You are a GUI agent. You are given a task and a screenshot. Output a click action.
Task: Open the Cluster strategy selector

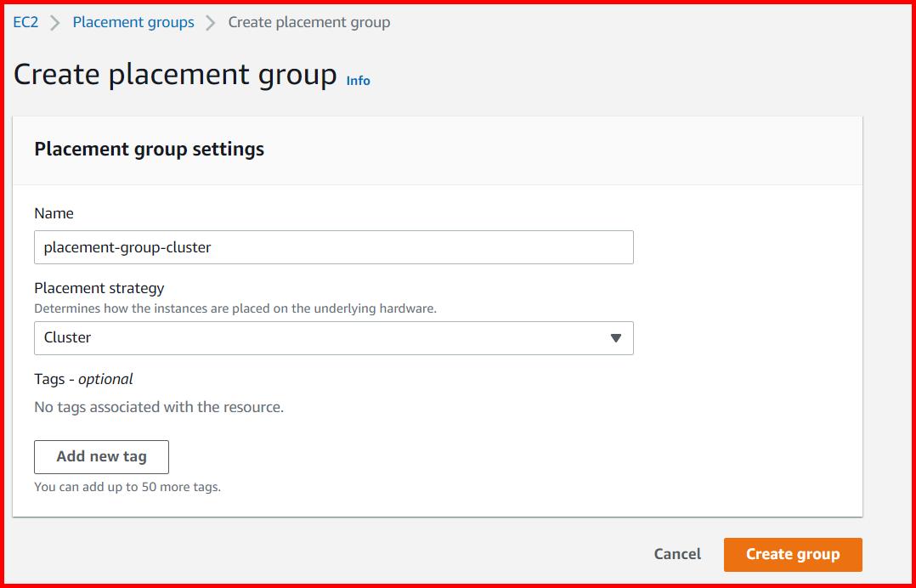point(334,338)
